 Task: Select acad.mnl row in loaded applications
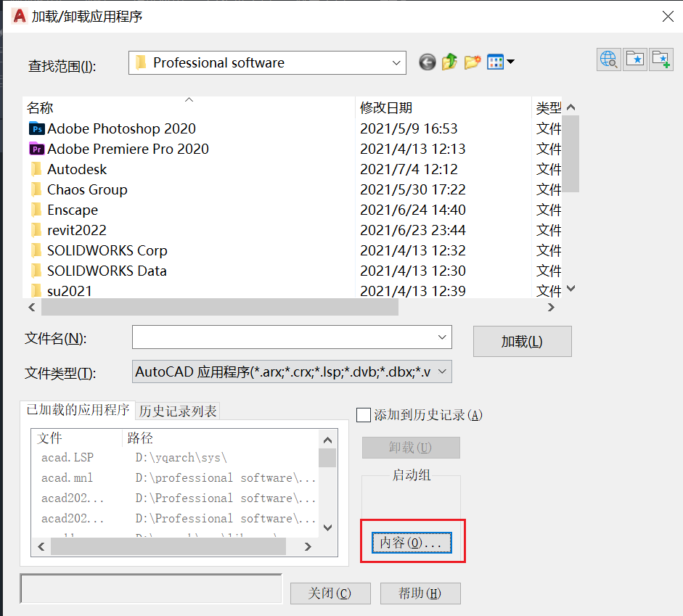point(175,478)
